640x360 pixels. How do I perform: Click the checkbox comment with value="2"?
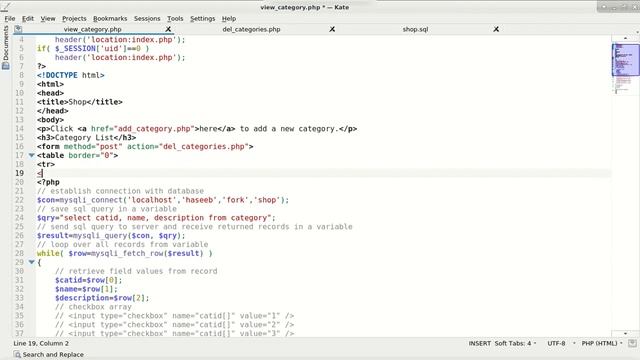[175, 324]
